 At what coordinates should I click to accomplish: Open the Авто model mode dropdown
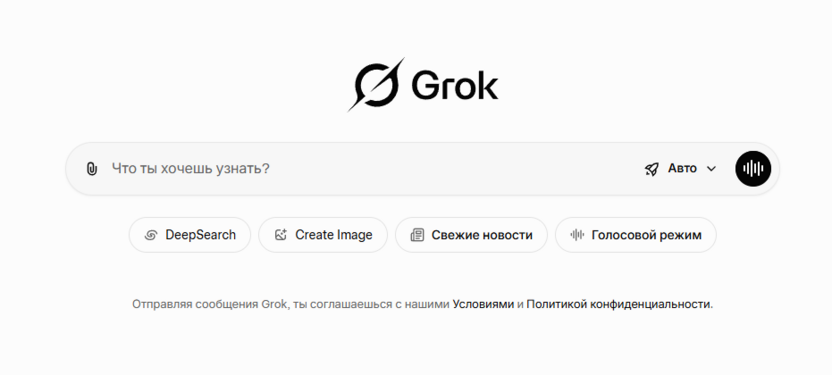681,169
